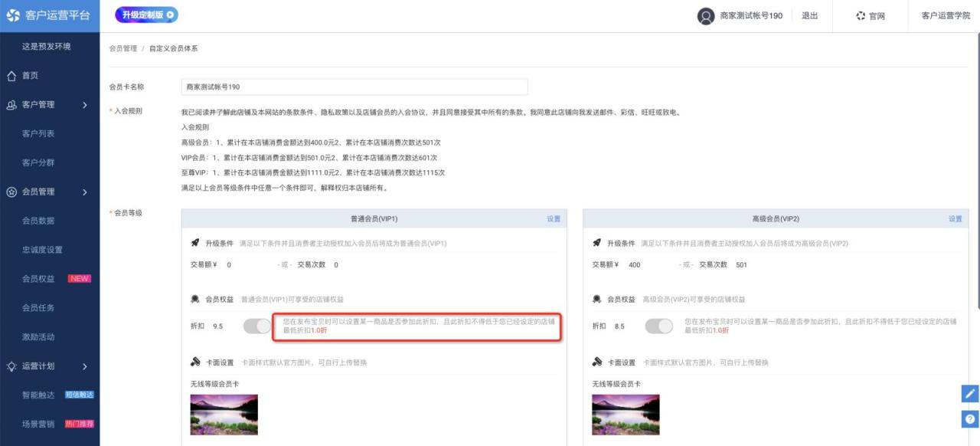The width and height of the screenshot is (980, 446).
Task: Collapse the 会员管理 sidebar chevron
Action: point(85,192)
